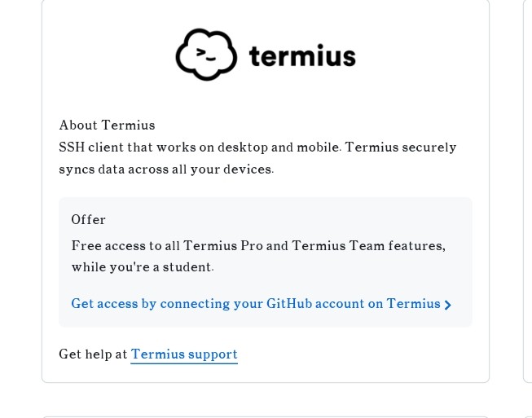Click the neighboring card edge on the right
Screen dimensions: 532x418
(x=528, y=190)
